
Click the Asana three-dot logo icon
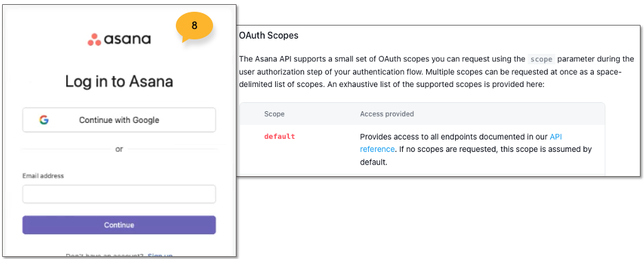point(94,39)
